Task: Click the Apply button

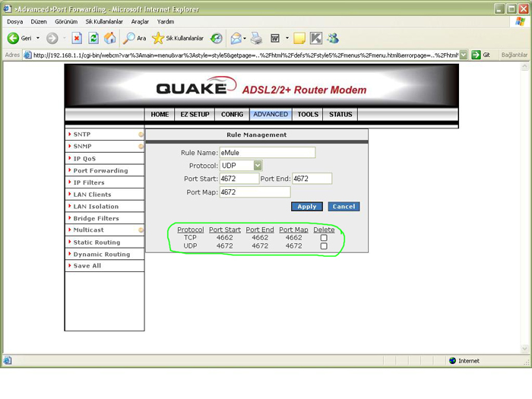Action: click(307, 207)
